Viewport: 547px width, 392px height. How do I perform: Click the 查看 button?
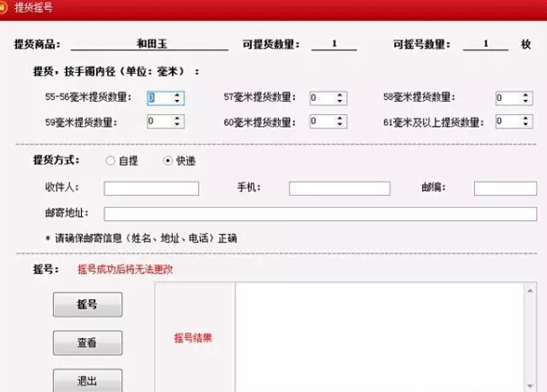tap(87, 343)
